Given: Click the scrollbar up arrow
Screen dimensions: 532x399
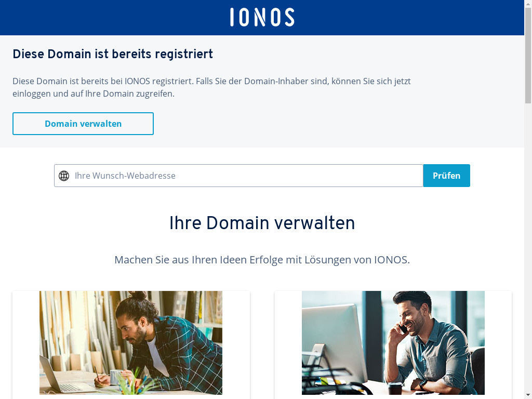Looking at the screenshot, I should click(528, 4).
